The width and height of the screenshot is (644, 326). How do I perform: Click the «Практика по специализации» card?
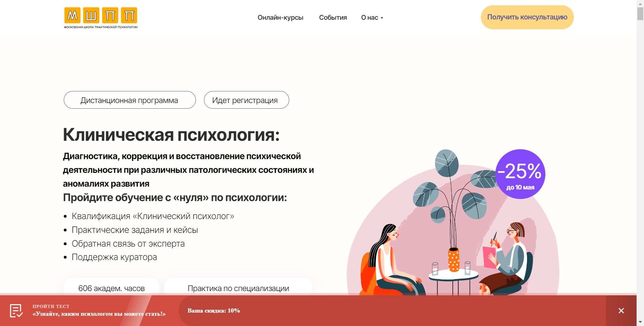(x=238, y=288)
